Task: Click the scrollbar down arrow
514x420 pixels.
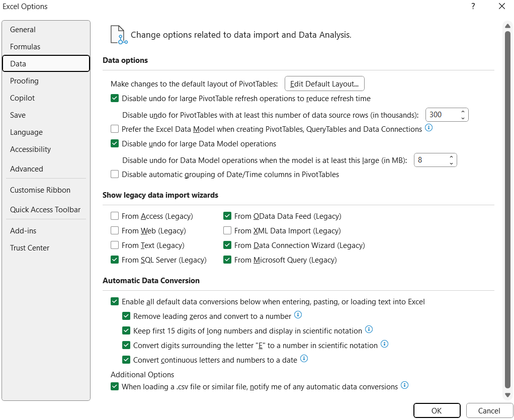Action: click(507, 394)
